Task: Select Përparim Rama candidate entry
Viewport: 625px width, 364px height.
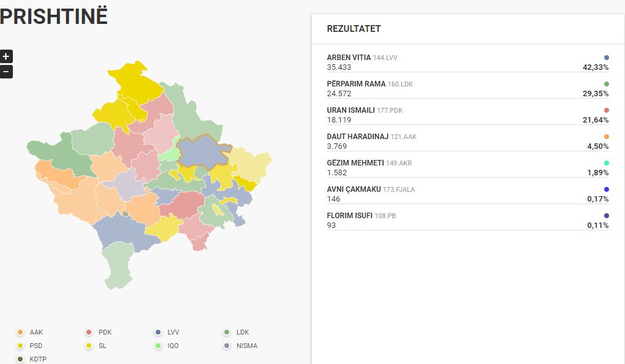Action: 468,88
